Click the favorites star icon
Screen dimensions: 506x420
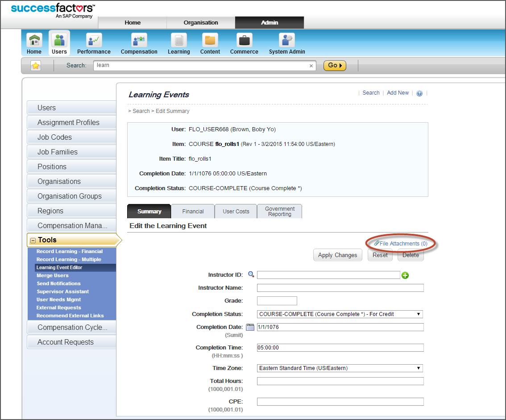tap(36, 66)
